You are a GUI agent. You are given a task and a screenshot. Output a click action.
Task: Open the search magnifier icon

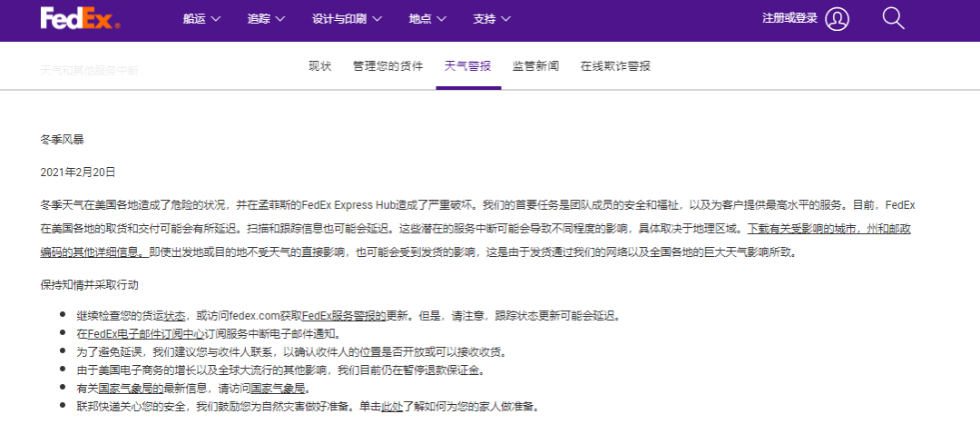893,19
